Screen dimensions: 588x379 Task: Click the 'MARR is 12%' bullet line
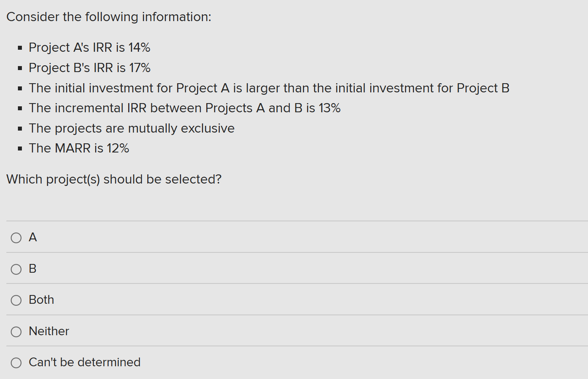click(79, 148)
